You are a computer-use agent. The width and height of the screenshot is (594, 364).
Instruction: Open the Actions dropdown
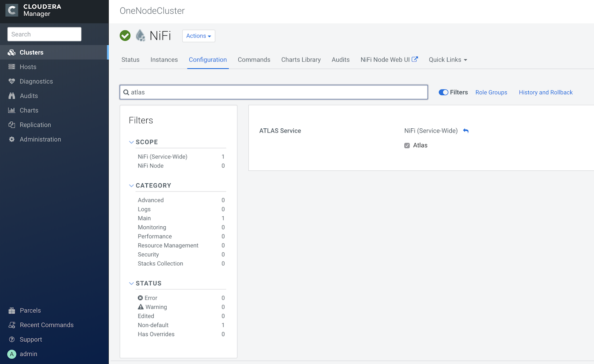(x=199, y=36)
